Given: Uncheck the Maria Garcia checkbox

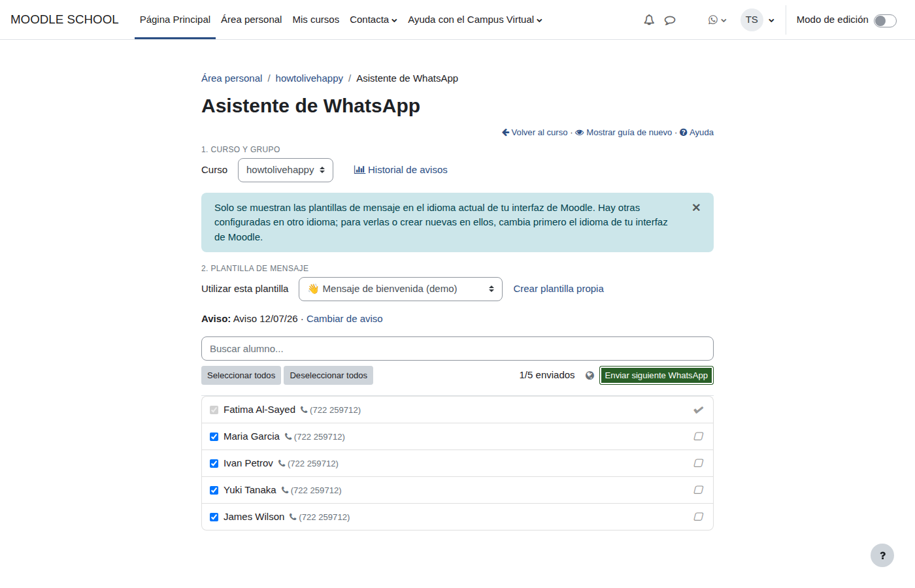Looking at the screenshot, I should tap(214, 436).
